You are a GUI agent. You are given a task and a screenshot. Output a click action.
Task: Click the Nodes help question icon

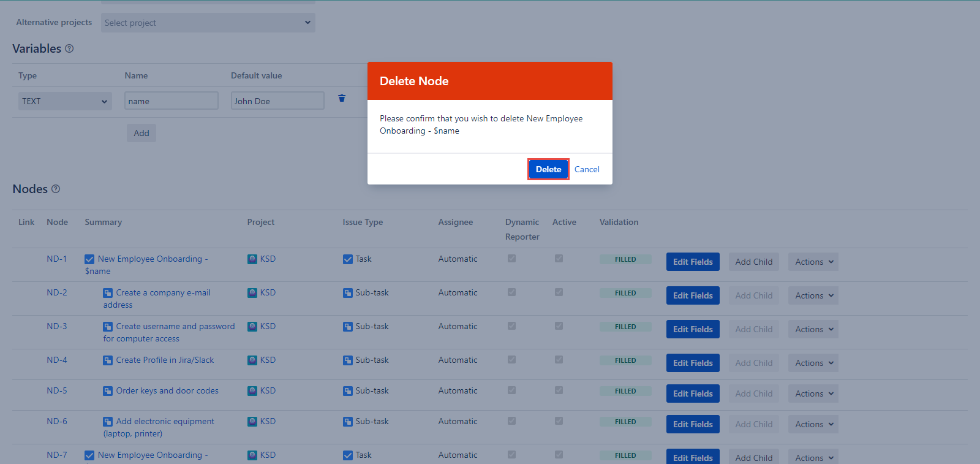pyautogui.click(x=56, y=189)
